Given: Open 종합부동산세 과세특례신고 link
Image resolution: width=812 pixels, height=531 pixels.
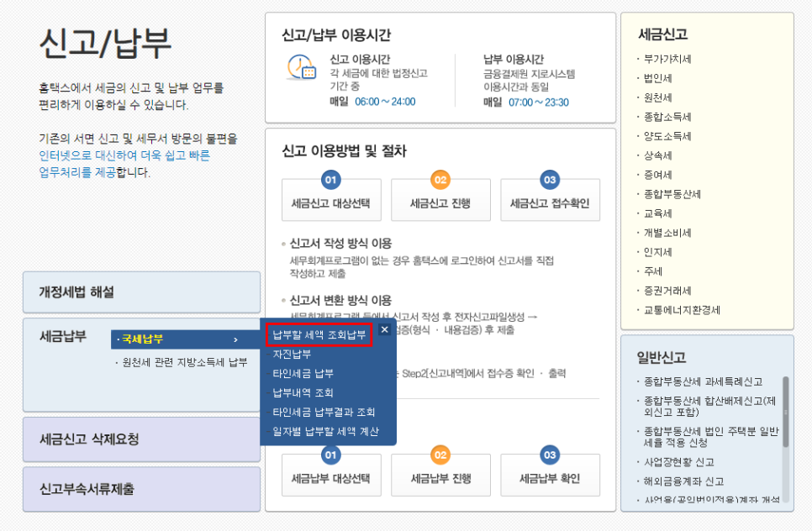Looking at the screenshot, I should (x=703, y=381).
